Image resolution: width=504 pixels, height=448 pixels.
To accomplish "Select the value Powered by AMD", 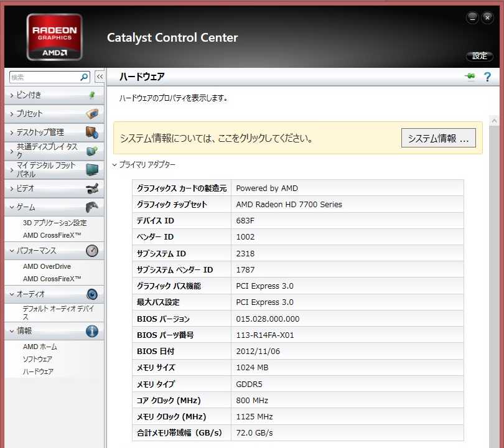I will [x=267, y=189].
